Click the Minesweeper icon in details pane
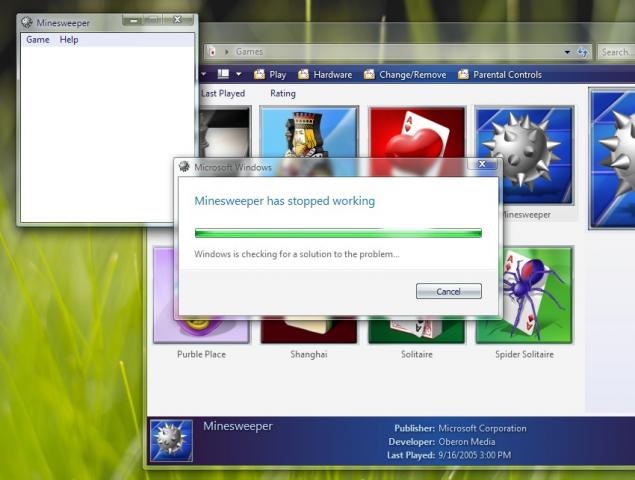 [171, 441]
